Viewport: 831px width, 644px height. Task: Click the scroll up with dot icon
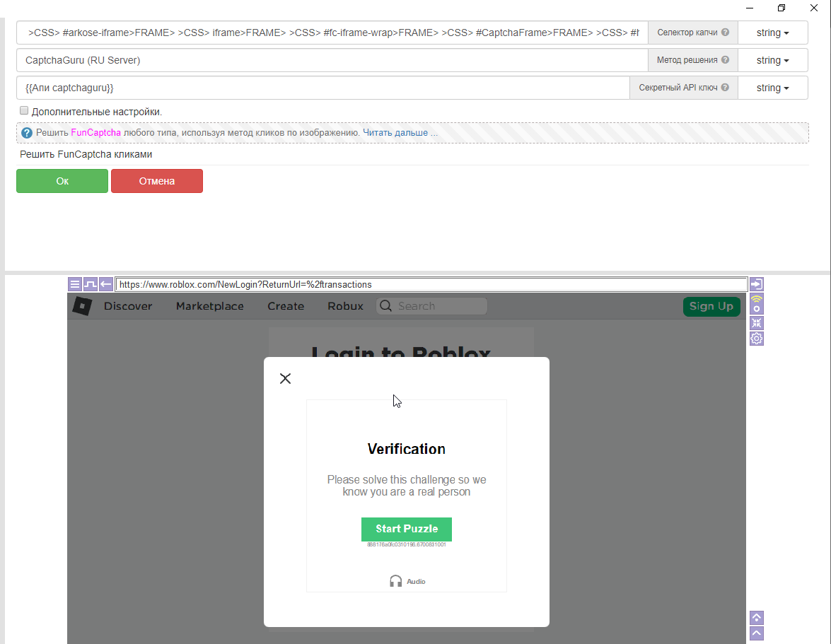tap(757, 618)
